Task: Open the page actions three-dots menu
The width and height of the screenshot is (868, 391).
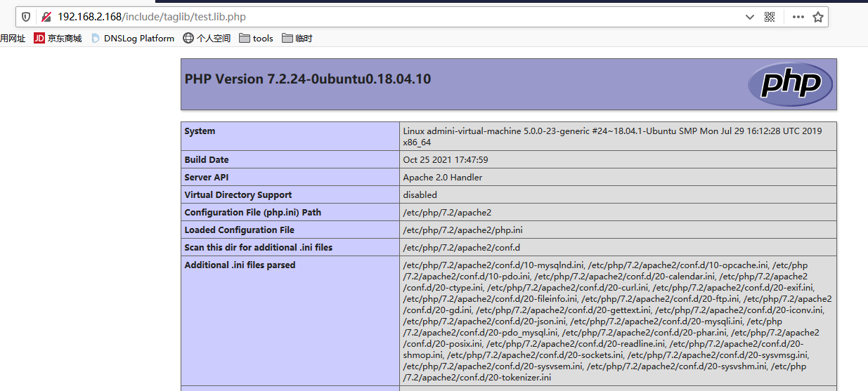Action: [x=798, y=17]
